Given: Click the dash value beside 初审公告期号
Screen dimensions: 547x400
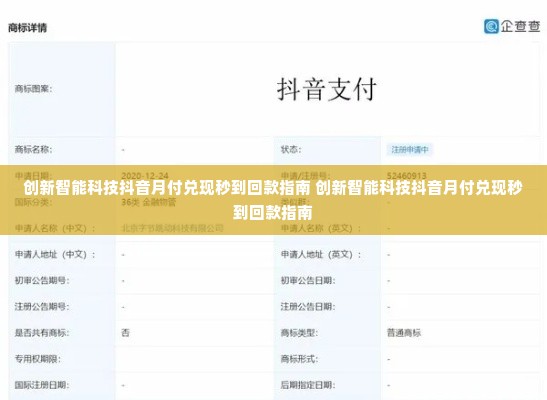Looking at the screenshot, I should click(123, 281).
